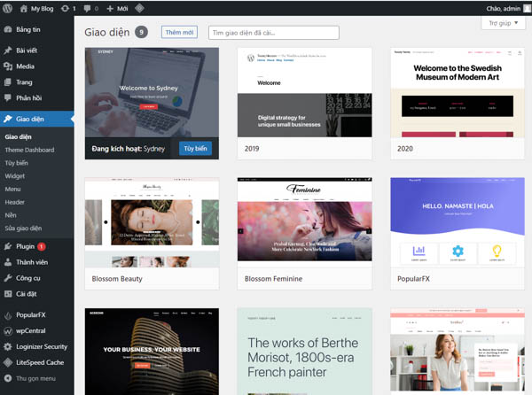Click the Công cụ wrench icon
532x395 pixels.
(x=8, y=278)
